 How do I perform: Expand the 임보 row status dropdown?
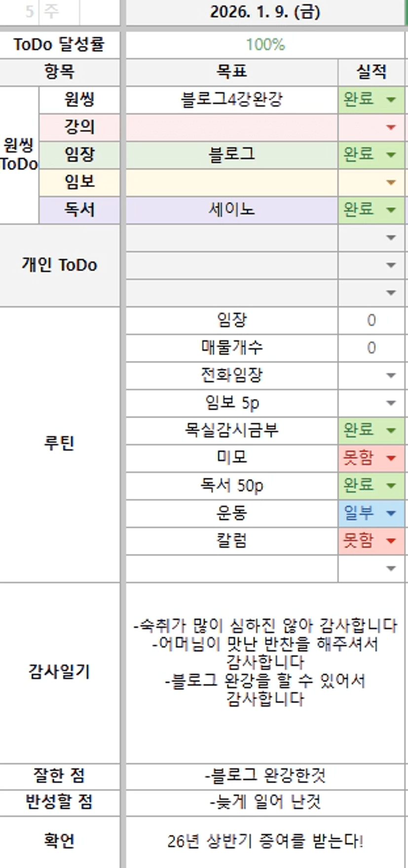click(x=391, y=183)
